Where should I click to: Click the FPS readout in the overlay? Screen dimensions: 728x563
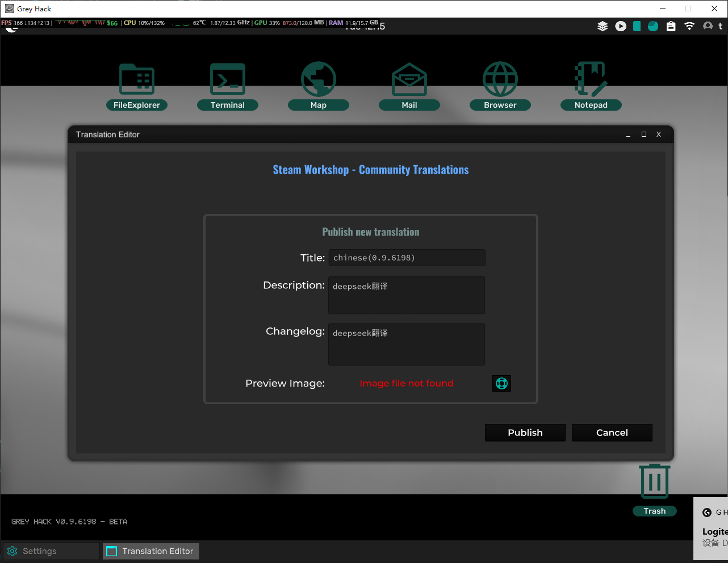(x=26, y=23)
